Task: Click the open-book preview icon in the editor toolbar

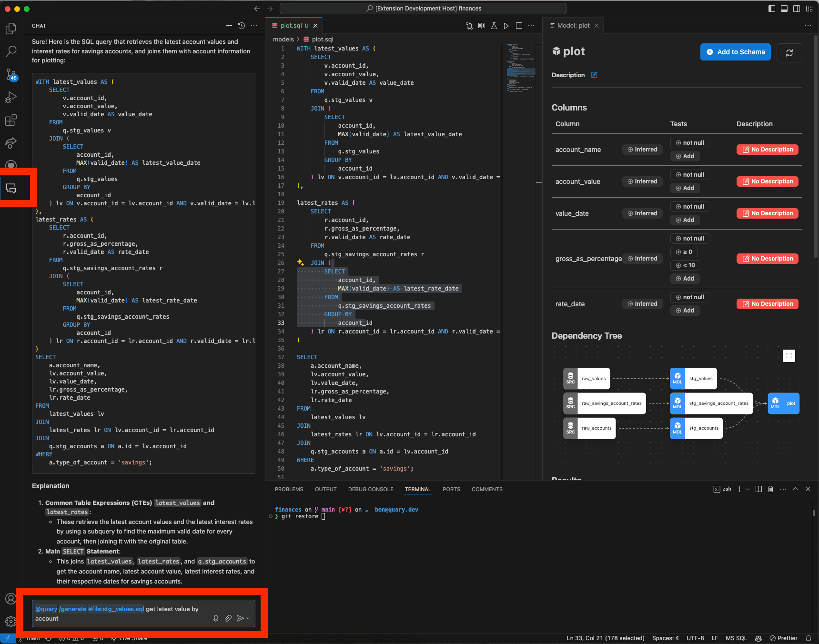Action: pyautogui.click(x=482, y=26)
